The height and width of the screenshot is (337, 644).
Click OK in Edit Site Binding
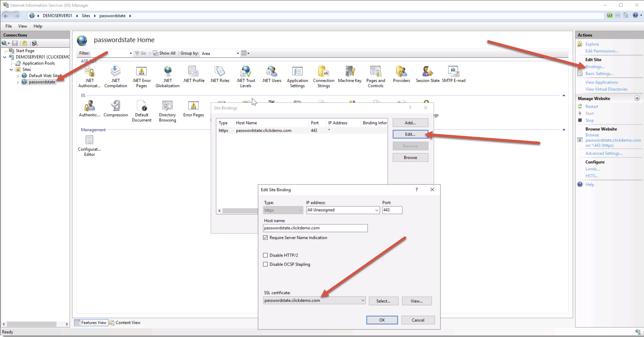point(382,320)
